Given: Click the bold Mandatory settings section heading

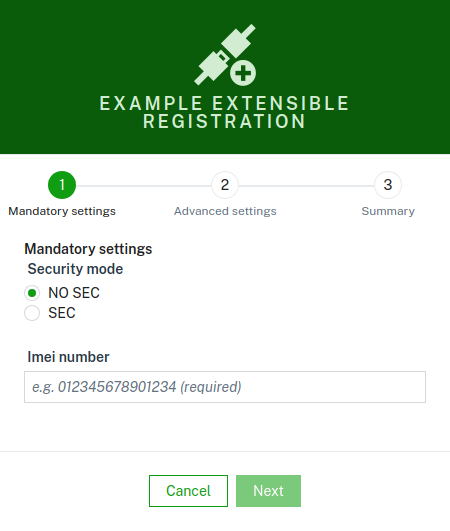Looking at the screenshot, I should pyautogui.click(x=88, y=249).
